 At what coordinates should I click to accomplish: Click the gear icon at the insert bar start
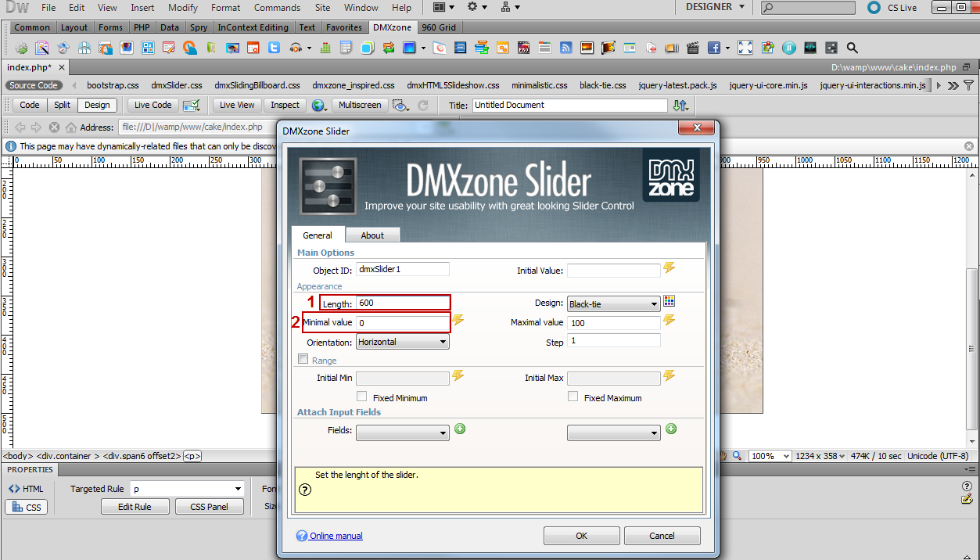(21, 48)
